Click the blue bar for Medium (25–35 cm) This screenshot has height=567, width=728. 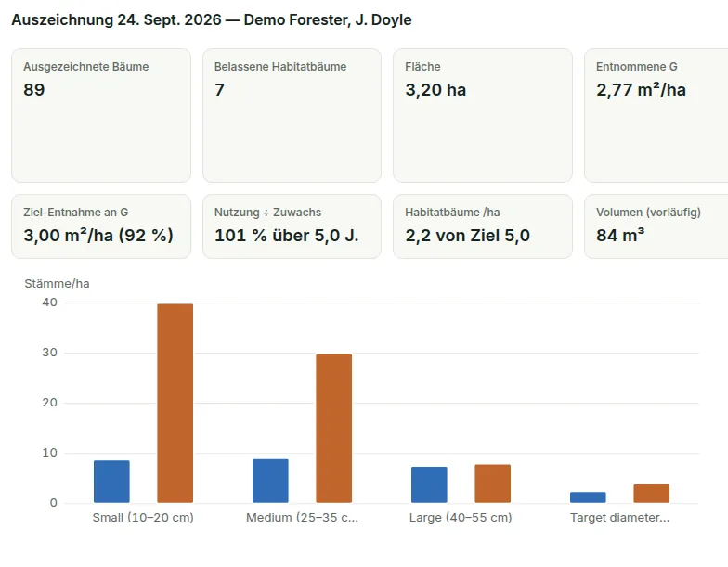pos(271,481)
